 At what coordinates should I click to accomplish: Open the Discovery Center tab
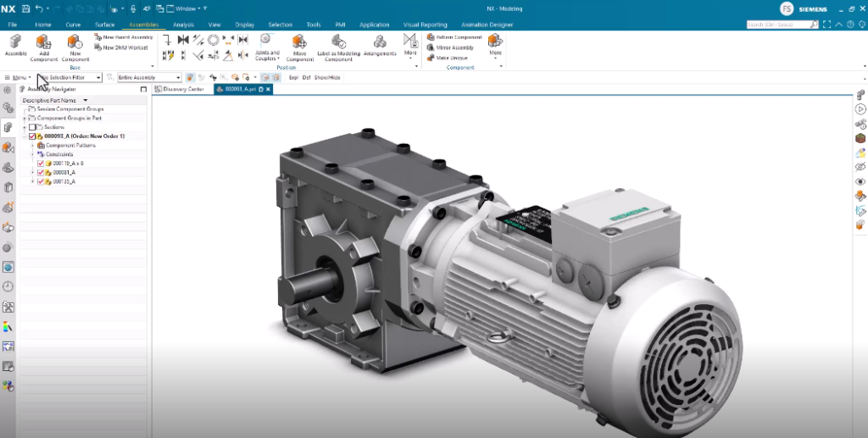point(183,89)
